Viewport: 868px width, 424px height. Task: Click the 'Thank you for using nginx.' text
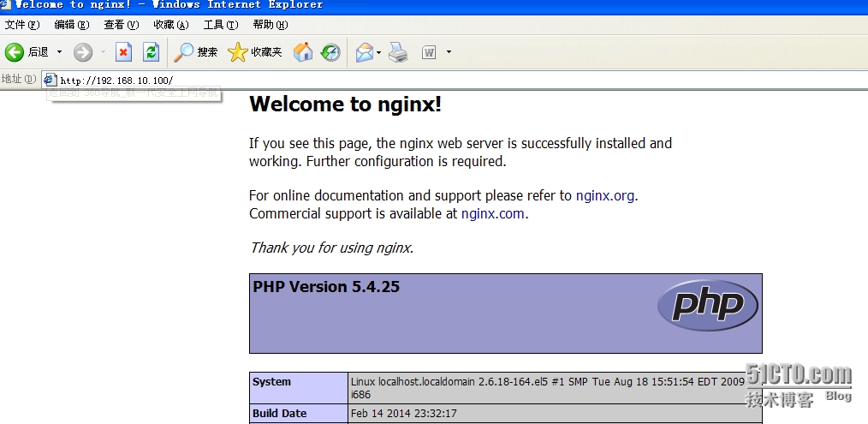(x=331, y=248)
